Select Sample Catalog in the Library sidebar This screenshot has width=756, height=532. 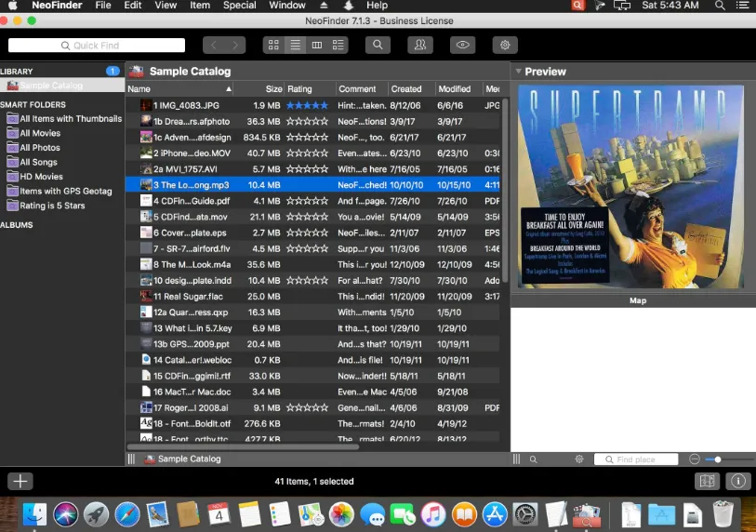pos(61,86)
